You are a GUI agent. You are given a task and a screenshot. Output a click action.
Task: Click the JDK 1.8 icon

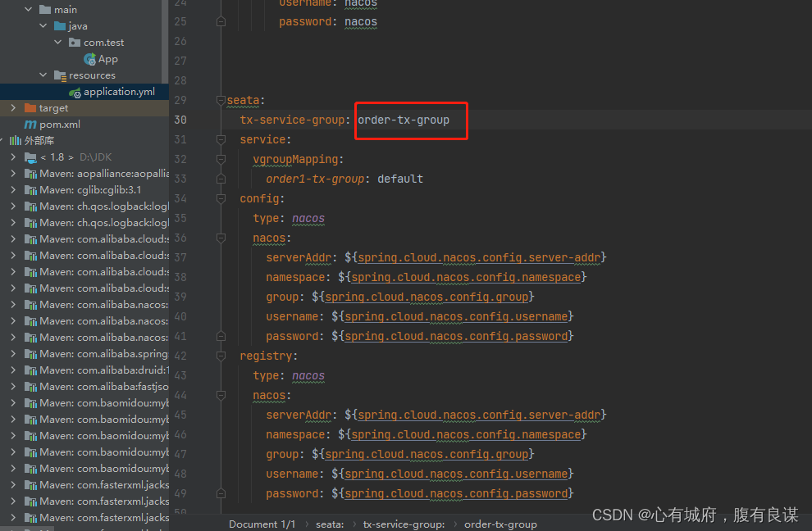(30, 157)
